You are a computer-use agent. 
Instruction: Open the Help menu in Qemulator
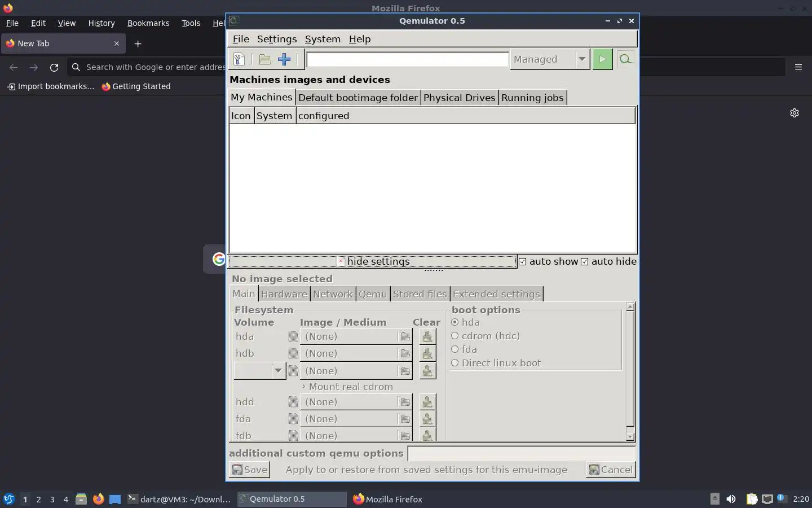360,39
